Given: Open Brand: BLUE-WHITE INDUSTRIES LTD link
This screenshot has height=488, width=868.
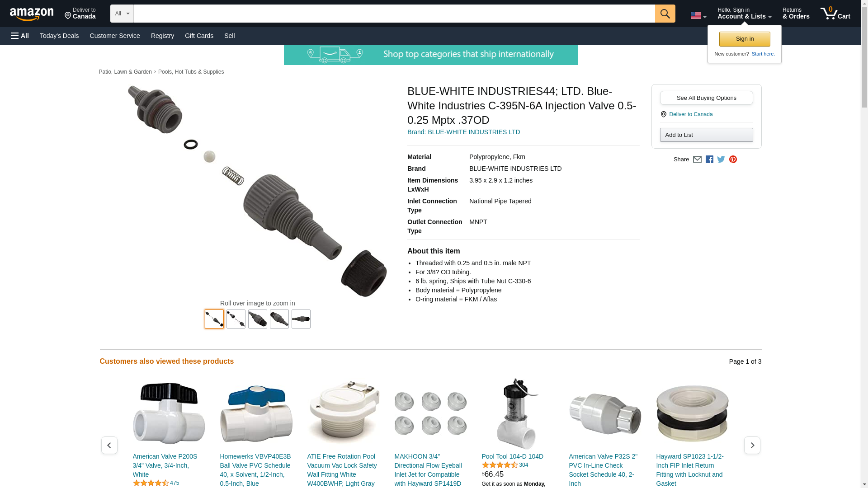Looking at the screenshot, I should [463, 132].
